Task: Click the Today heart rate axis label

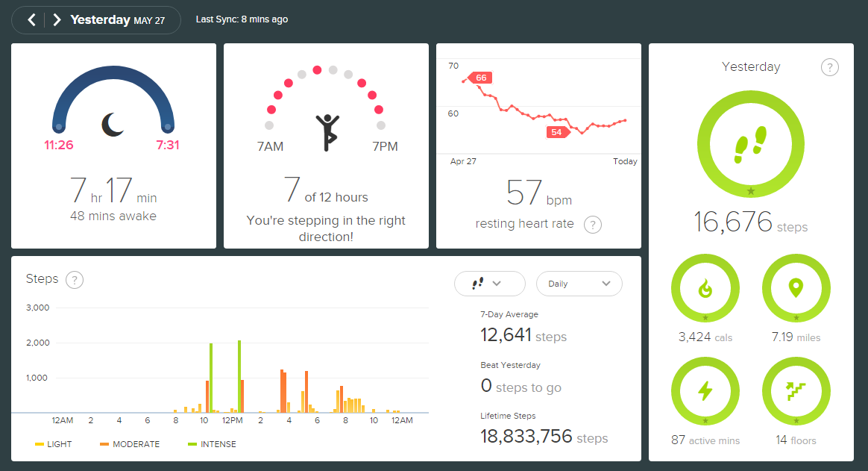Action: pyautogui.click(x=625, y=162)
